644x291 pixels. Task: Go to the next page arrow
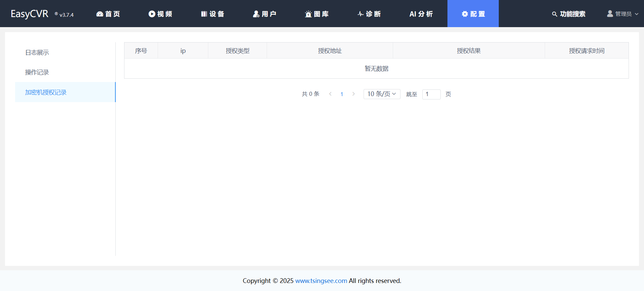(x=353, y=94)
